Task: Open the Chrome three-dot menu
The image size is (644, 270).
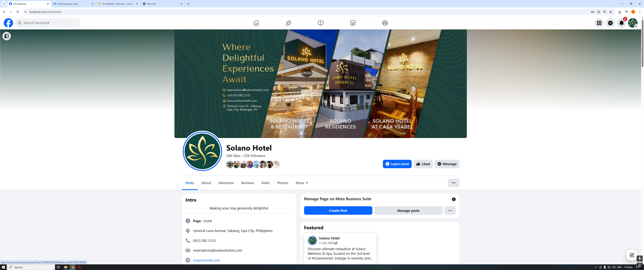Action: [640, 12]
